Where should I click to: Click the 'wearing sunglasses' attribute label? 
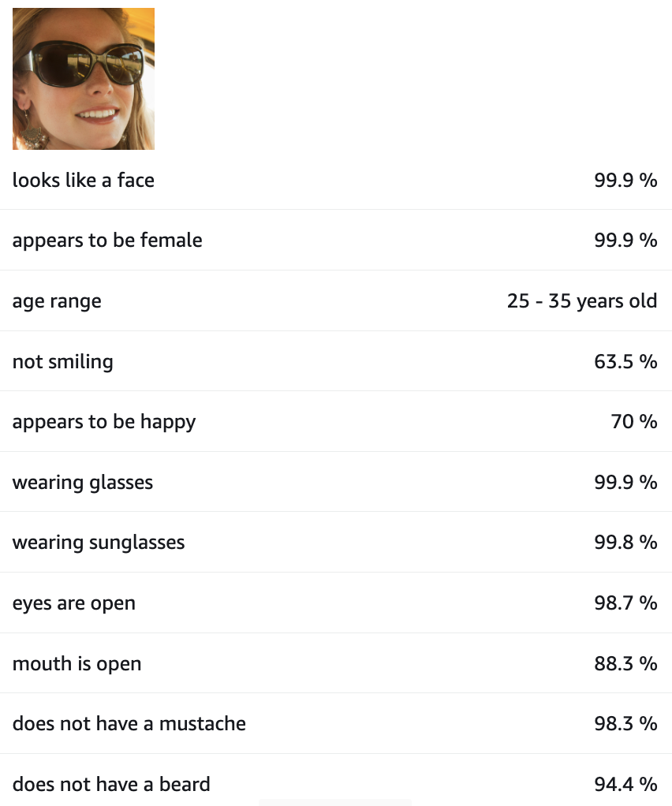coord(99,543)
